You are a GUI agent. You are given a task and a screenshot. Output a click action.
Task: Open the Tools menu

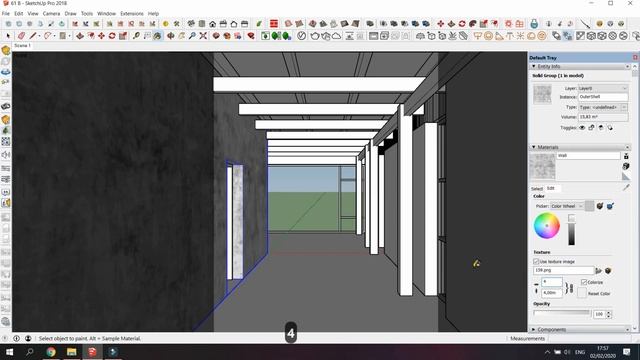(x=87, y=13)
